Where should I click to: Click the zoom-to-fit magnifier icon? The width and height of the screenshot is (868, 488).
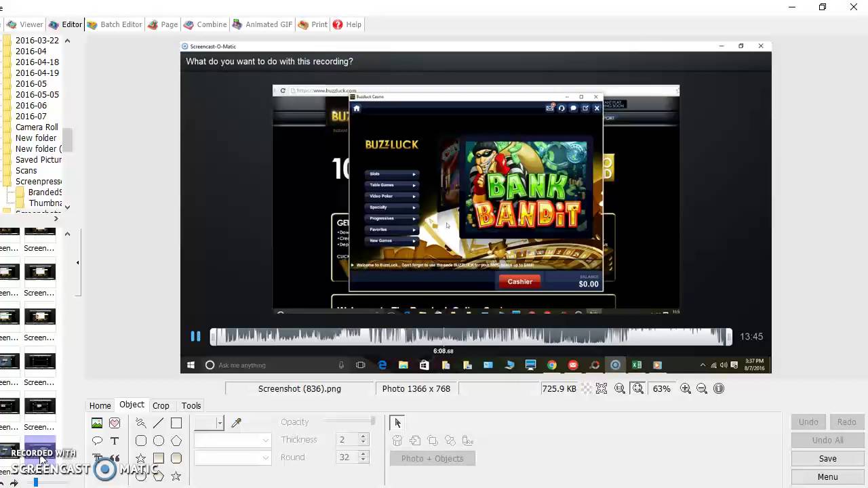(637, 388)
